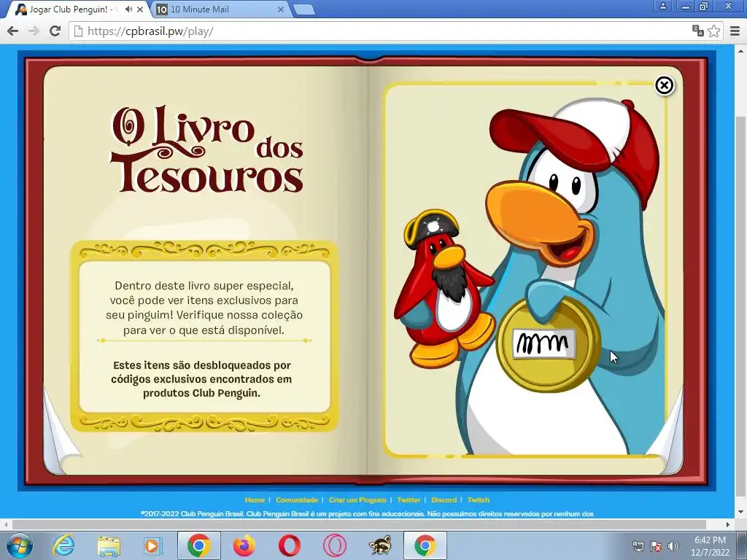Image resolution: width=747 pixels, height=560 pixels.
Task: Open the solid red Opera icon
Action: (289, 545)
